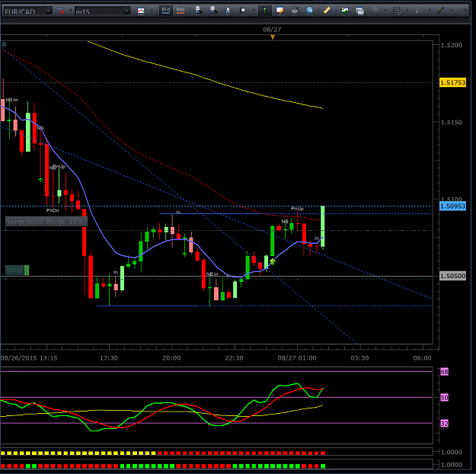Viewport: 476px width, 474px height.
Task: Click the gray 1.50500 price level label
Action: tap(452, 276)
